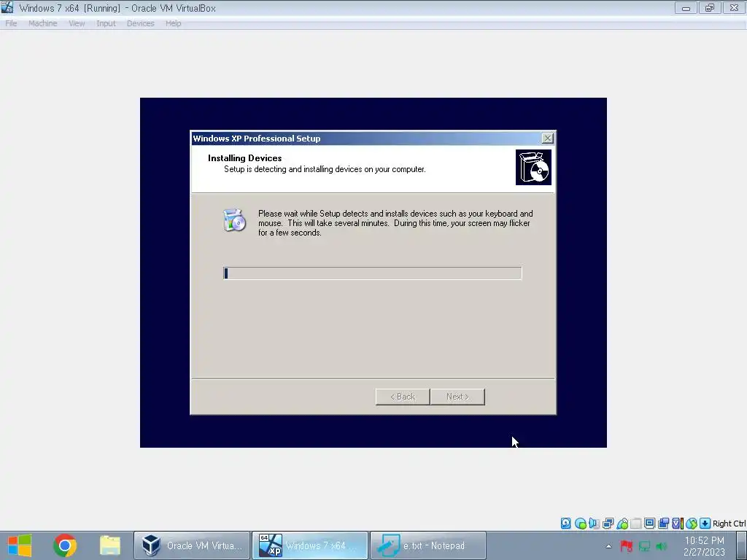Viewport: 747px width, 560px height.
Task: Launch Google Chrome from taskbar
Action: pyautogui.click(x=65, y=545)
